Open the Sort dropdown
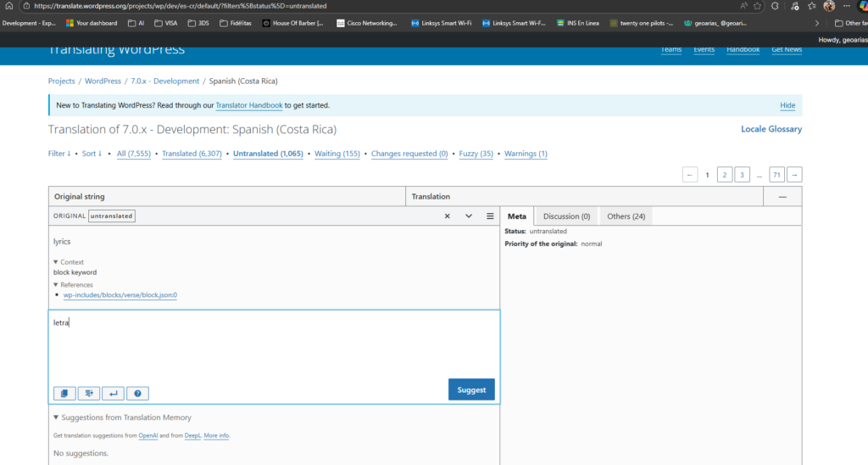The width and height of the screenshot is (868, 465). pyautogui.click(x=92, y=154)
